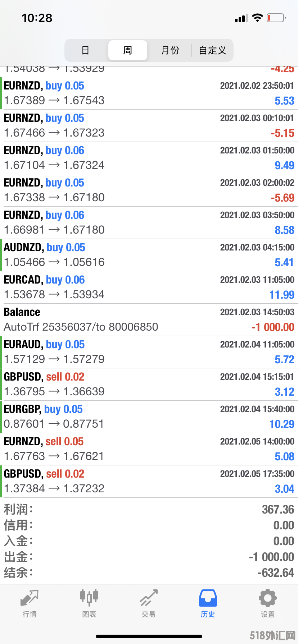
Task: Tap the 历史 history tray icon
Action: [208, 598]
